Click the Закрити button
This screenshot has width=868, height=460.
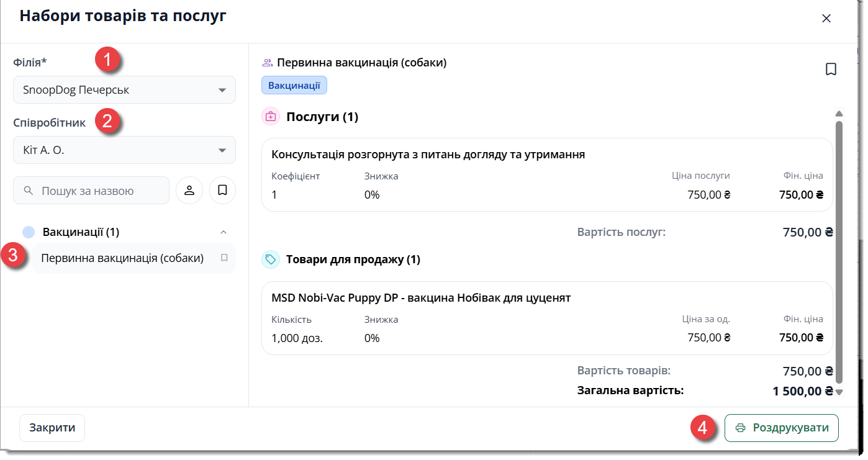click(x=52, y=428)
